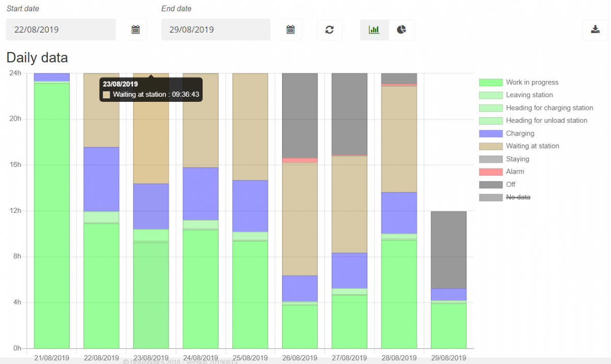This screenshot has width=611, height=364.
Task: Click the refresh data icon
Action: pyautogui.click(x=329, y=30)
